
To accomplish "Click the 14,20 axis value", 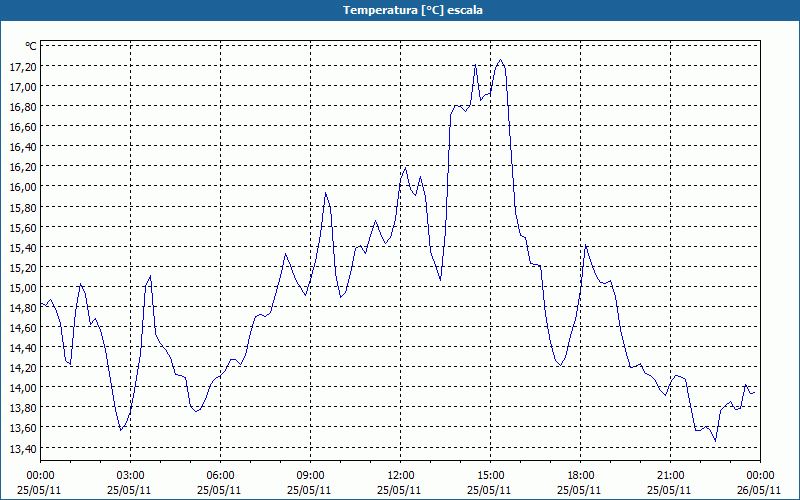I will [x=23, y=368].
